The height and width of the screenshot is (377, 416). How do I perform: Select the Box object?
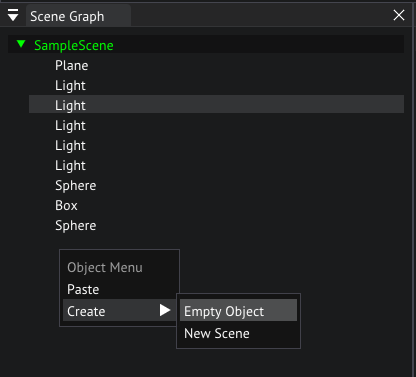click(x=66, y=205)
